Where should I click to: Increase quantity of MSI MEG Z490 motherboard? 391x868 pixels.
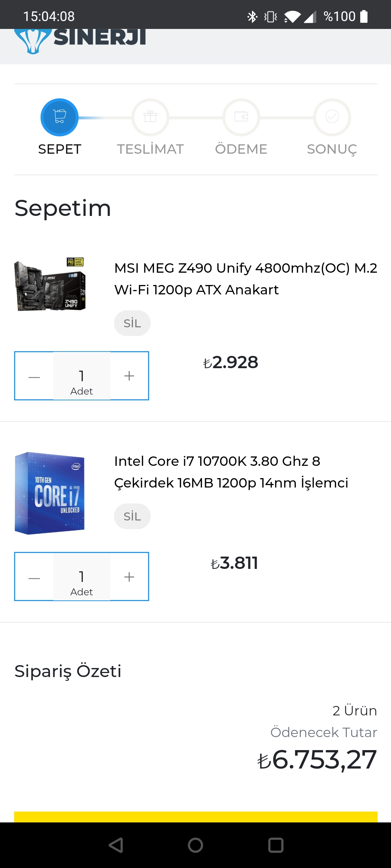pos(129,376)
